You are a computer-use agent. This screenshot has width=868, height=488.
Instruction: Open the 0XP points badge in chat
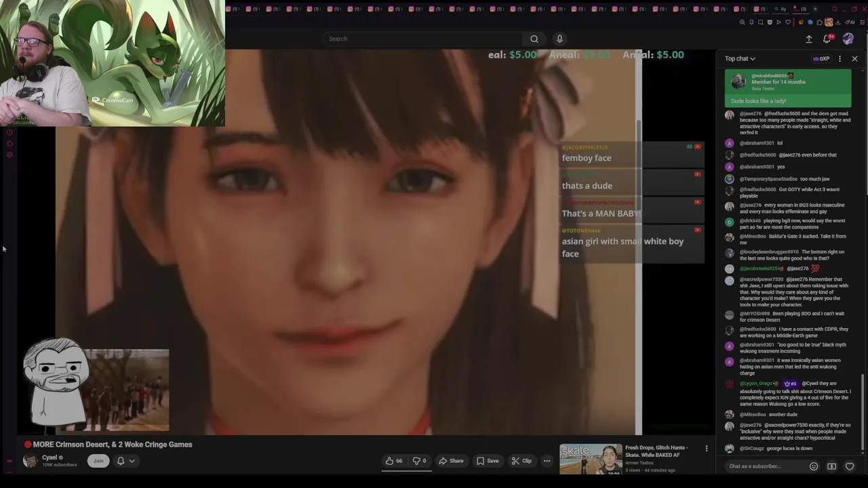(x=822, y=59)
